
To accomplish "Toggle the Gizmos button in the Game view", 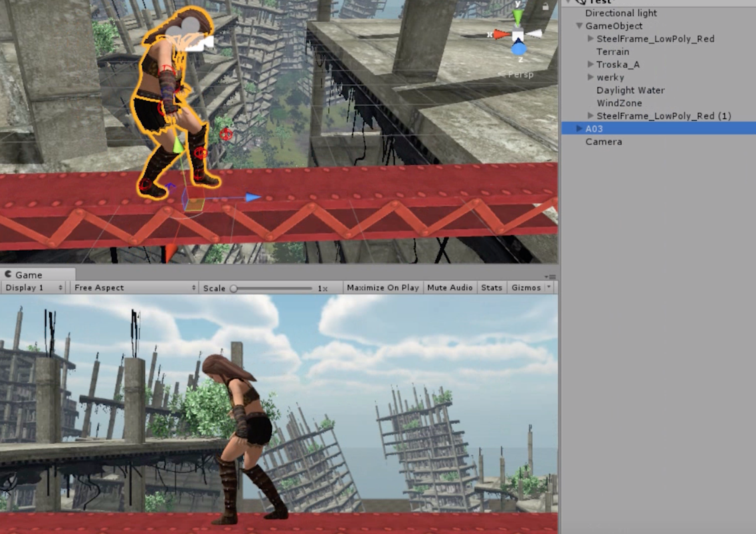I will (x=526, y=288).
